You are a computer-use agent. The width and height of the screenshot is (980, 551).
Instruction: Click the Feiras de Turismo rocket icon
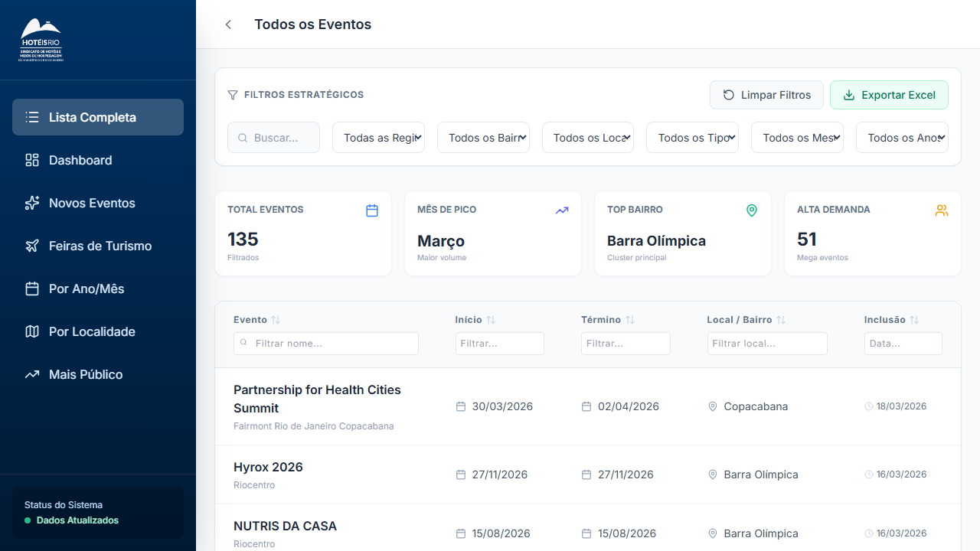(31, 246)
